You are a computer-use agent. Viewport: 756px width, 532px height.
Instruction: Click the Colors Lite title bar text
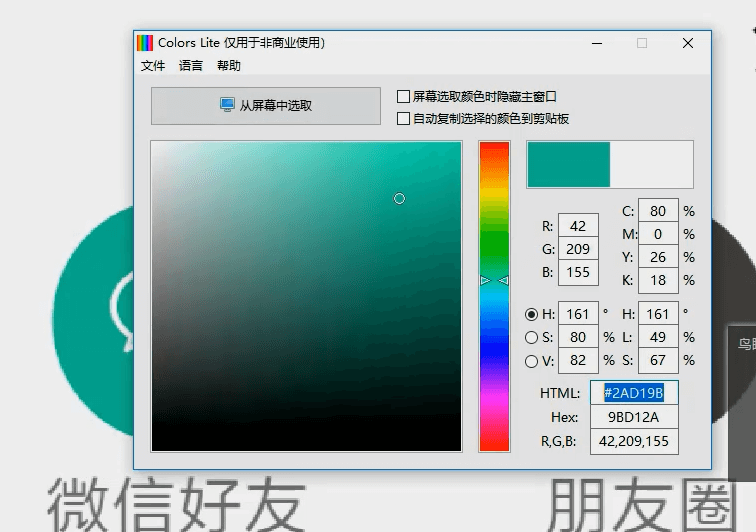(242, 43)
